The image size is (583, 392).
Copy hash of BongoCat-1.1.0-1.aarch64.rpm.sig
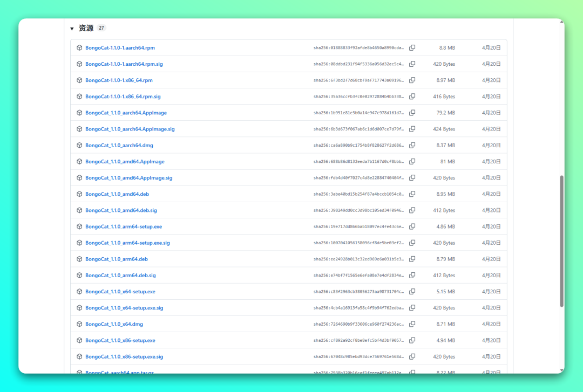[412, 64]
